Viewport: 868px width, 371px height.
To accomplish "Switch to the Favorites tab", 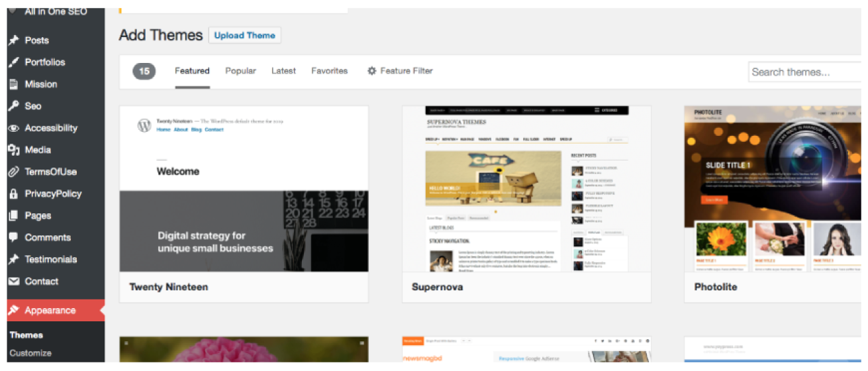I will (330, 71).
